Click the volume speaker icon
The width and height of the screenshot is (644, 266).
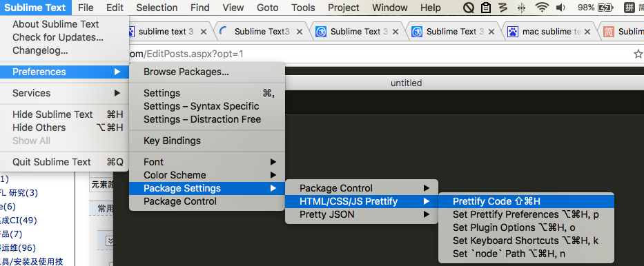pyautogui.click(x=560, y=8)
